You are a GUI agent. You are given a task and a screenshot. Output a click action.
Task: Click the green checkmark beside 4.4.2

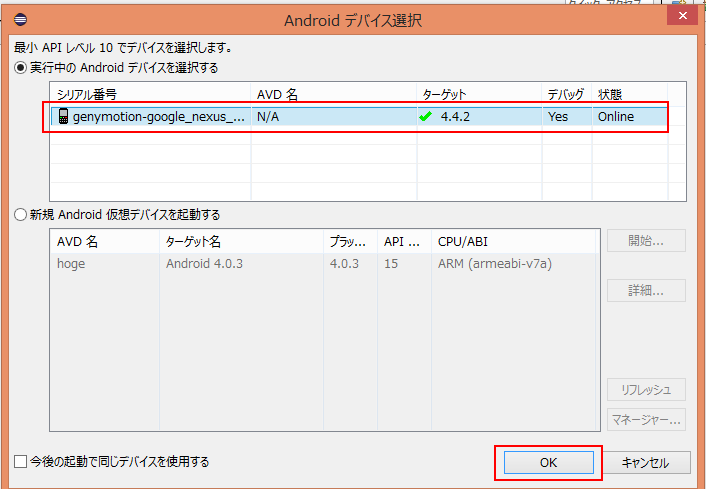(x=425, y=117)
